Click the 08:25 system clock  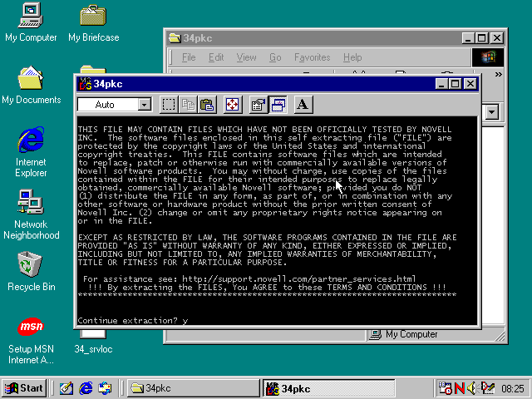[513, 388]
